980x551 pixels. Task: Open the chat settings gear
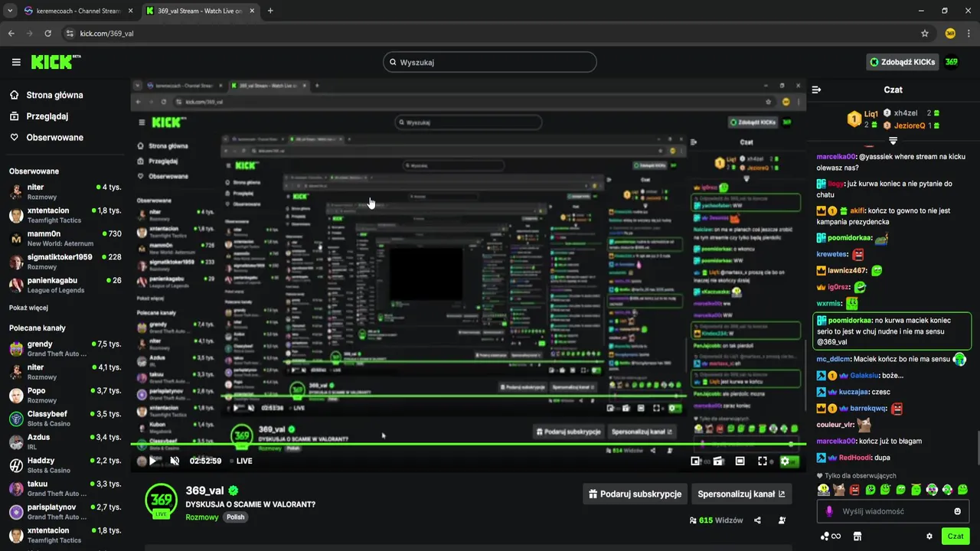[929, 536]
